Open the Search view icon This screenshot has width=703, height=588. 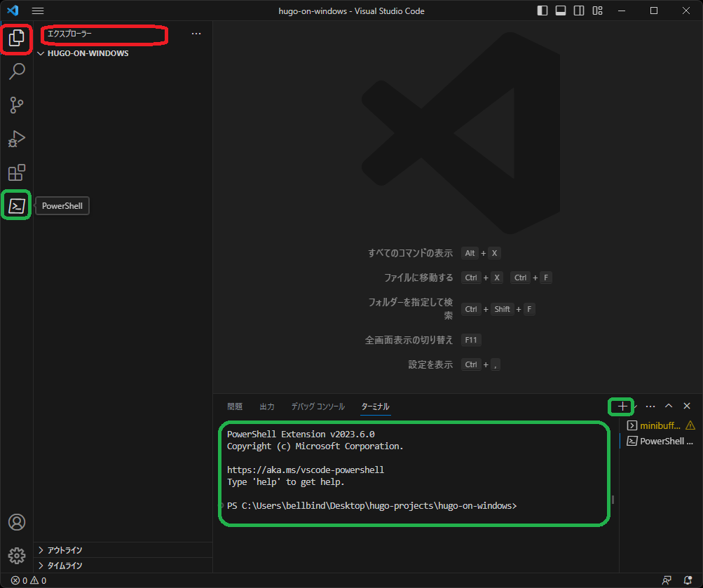click(17, 71)
